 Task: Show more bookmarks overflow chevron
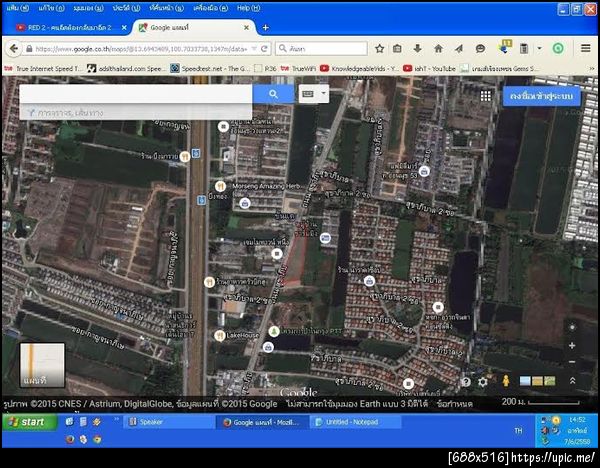(x=592, y=69)
